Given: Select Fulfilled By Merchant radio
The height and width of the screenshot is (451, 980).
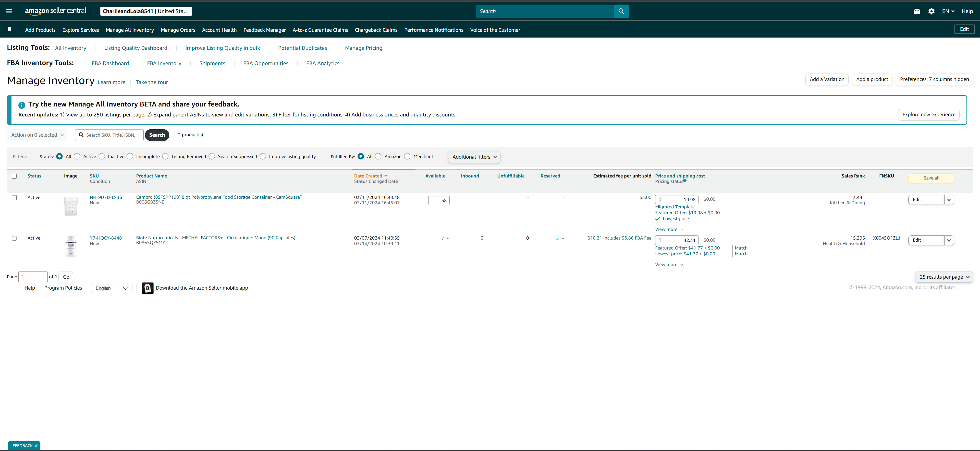Looking at the screenshot, I should (408, 157).
